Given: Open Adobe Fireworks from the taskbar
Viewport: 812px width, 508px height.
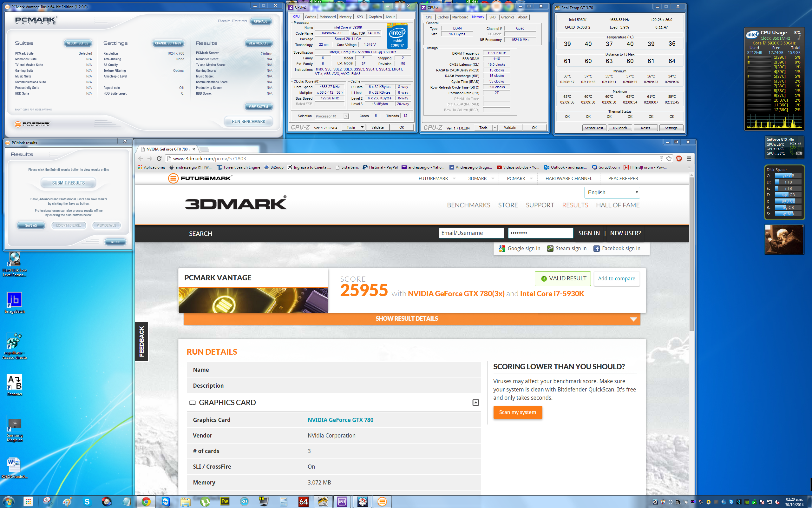Looking at the screenshot, I should pyautogui.click(x=225, y=502).
